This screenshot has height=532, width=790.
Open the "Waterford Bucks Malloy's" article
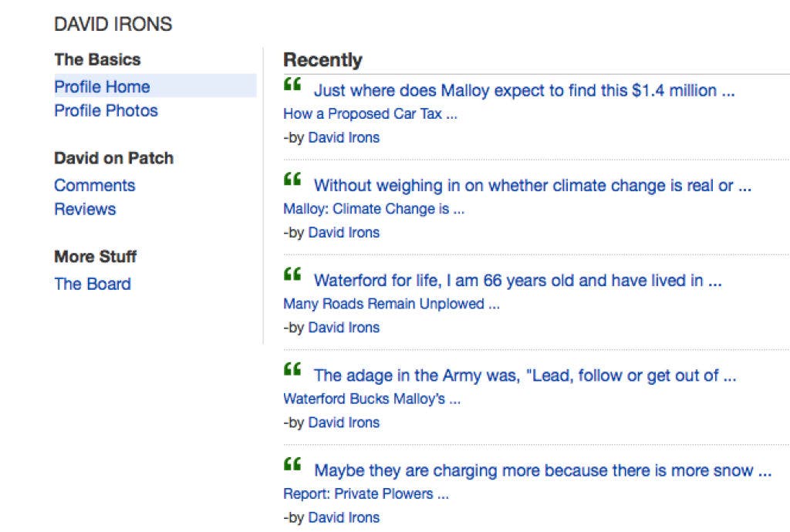(x=372, y=399)
